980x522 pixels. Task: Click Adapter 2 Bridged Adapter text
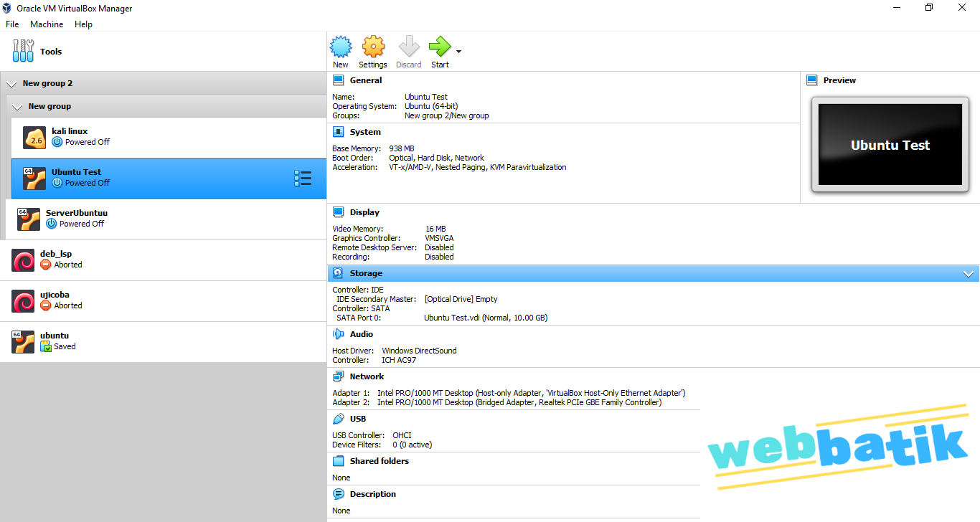click(x=519, y=402)
